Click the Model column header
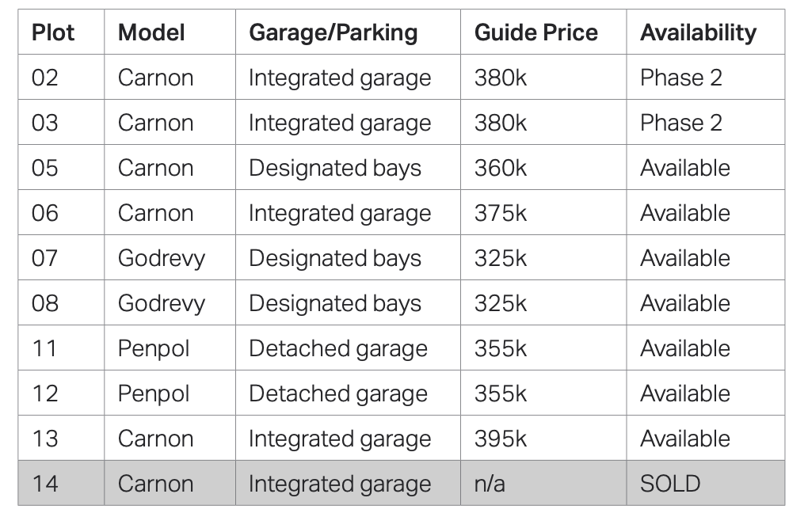 coord(151,32)
